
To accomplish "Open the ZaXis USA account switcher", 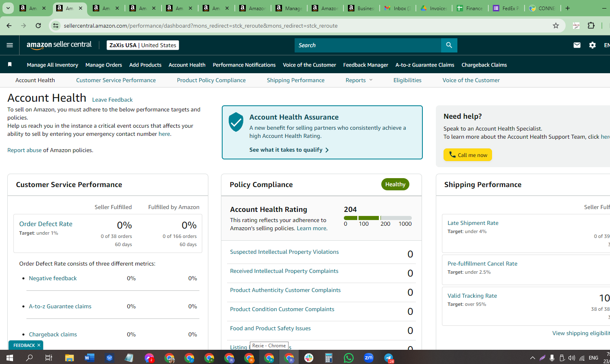I will 143,45.
